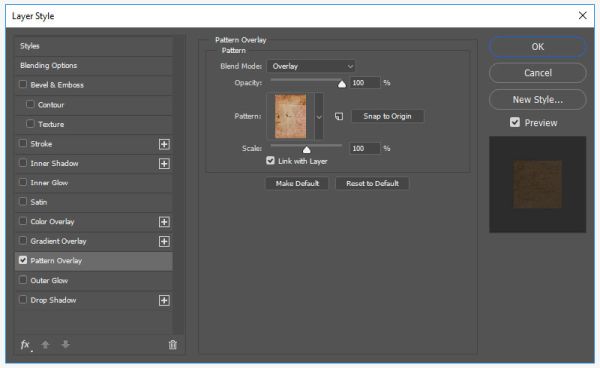Viewport: 600px width, 368px height.
Task: Uncheck Link with Layer option
Action: point(271,161)
